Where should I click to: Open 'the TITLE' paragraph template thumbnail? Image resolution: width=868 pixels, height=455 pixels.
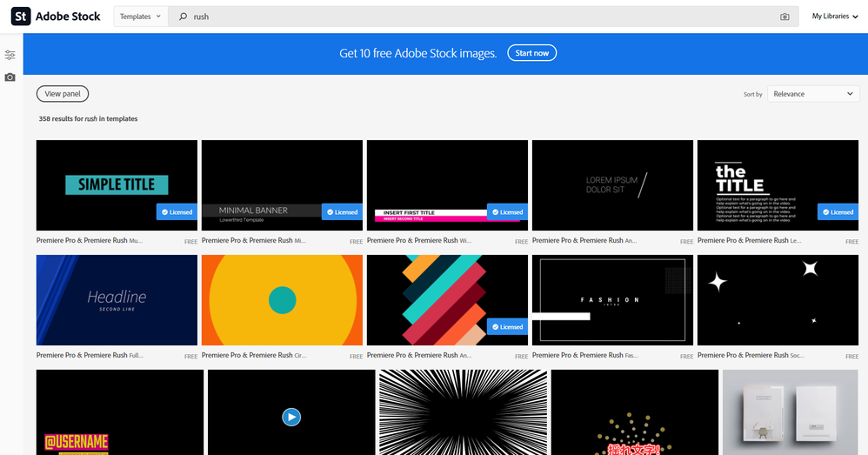tap(778, 185)
